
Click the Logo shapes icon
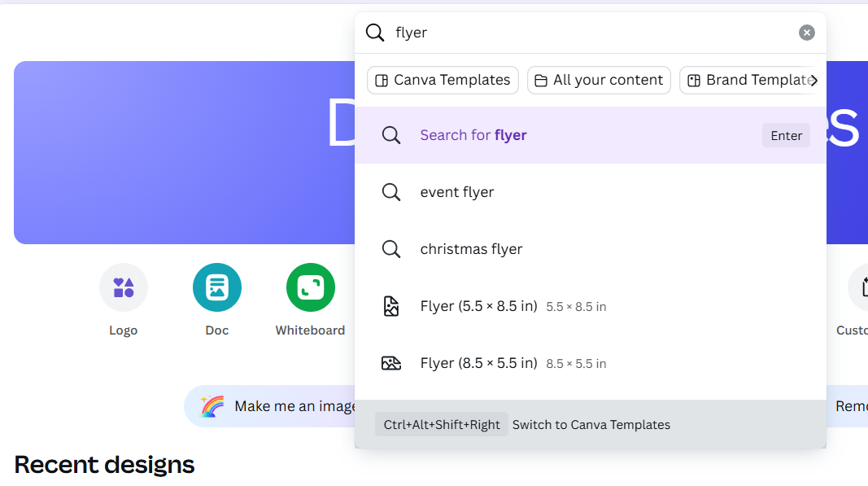124,287
